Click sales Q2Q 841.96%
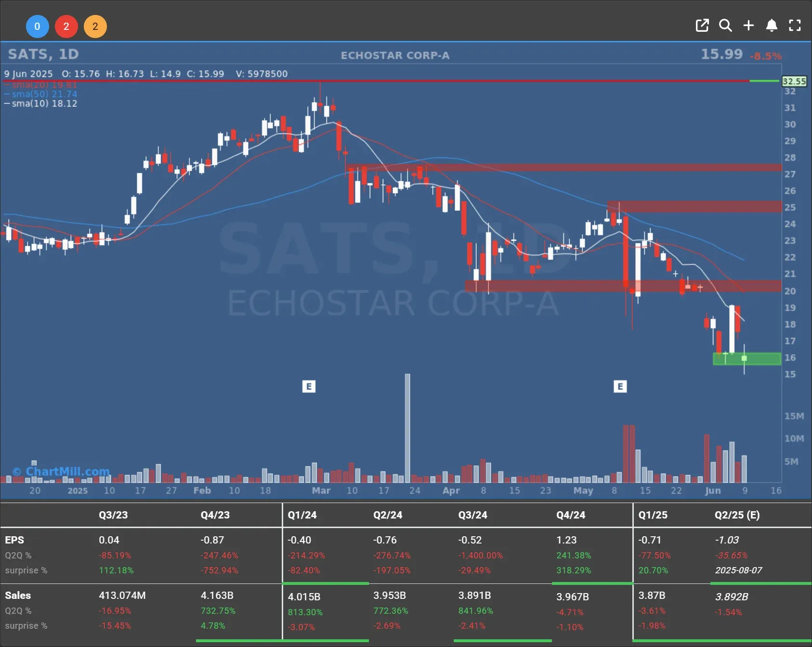The width and height of the screenshot is (812, 647). (x=476, y=611)
